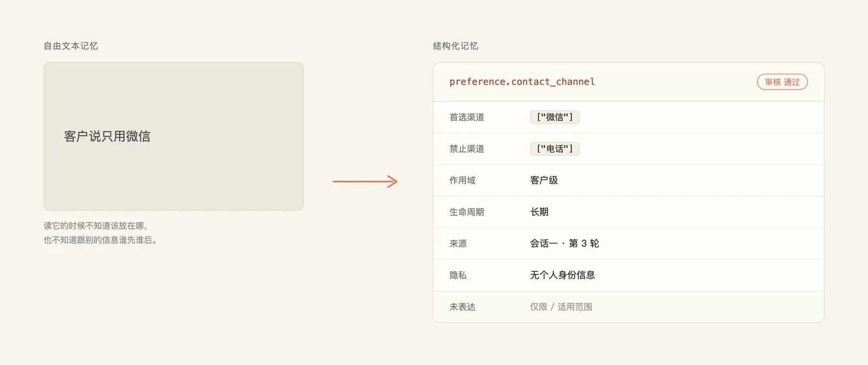The width and height of the screenshot is (868, 365).
Task: Click the caption line 也不知道跟别的信息谁先谁后
Action: click(100, 240)
